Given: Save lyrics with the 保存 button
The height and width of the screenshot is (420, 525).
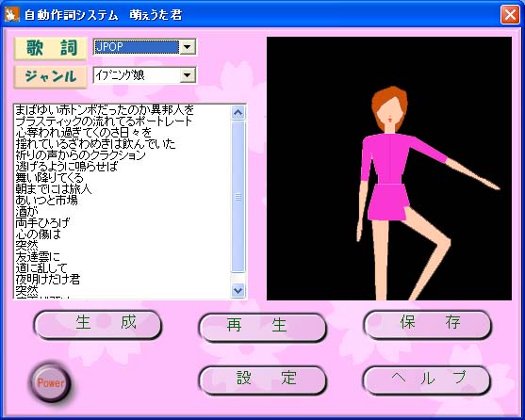Looking at the screenshot, I should click(427, 324).
